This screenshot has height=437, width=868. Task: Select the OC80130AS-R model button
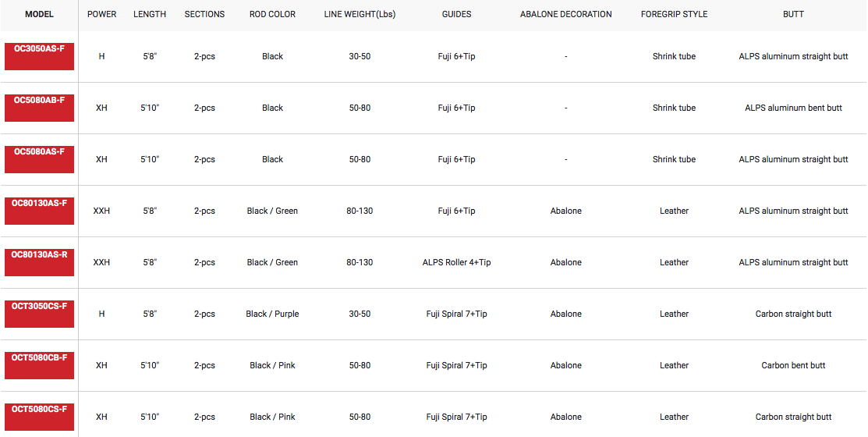[39, 262]
